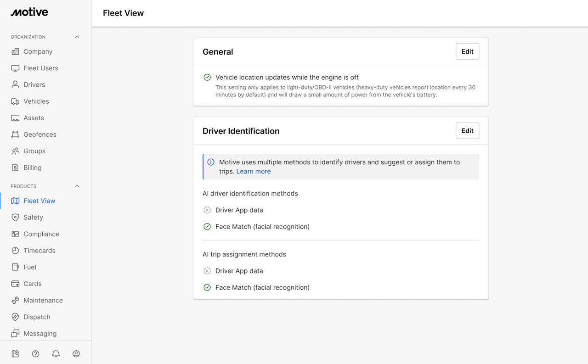The height and width of the screenshot is (364, 588).
Task: Click Face Match status under trip assignment methods
Action: pyautogui.click(x=207, y=288)
